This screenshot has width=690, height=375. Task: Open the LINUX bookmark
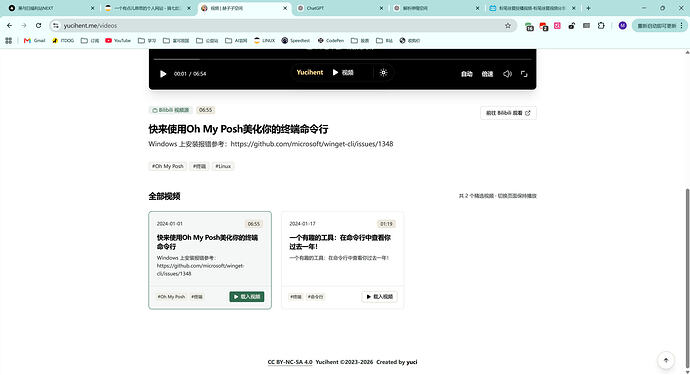coord(264,40)
